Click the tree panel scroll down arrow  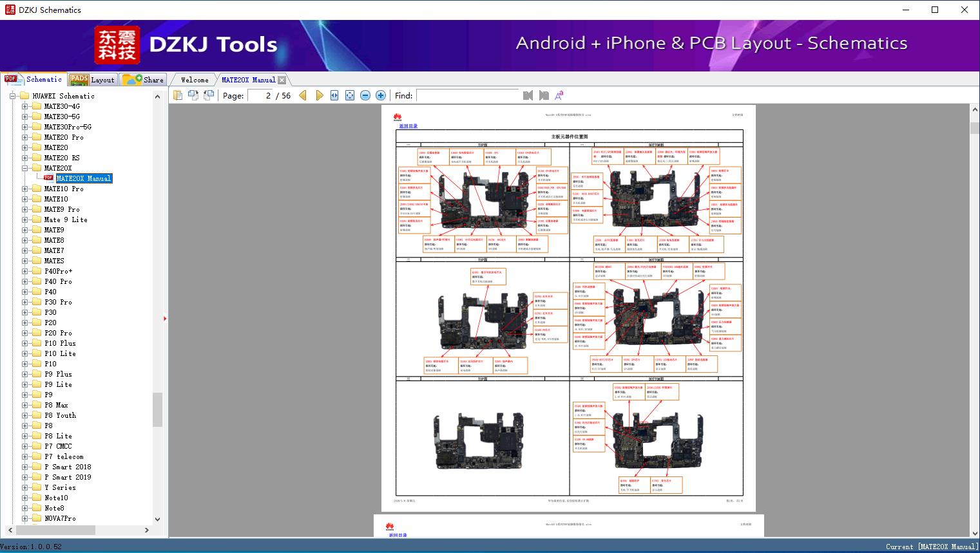point(157,519)
